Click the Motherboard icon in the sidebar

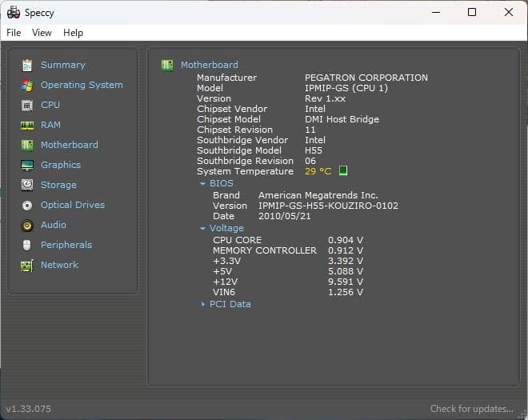pyautogui.click(x=27, y=145)
